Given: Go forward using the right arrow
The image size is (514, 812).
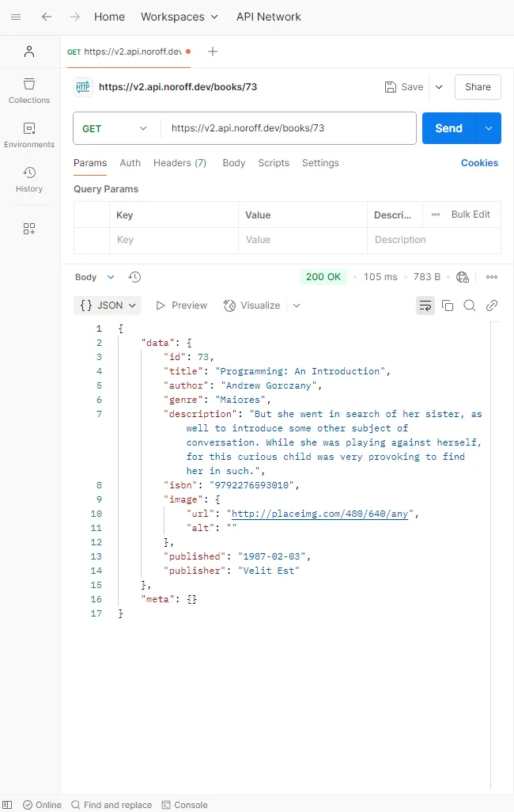Looking at the screenshot, I should (x=75, y=17).
